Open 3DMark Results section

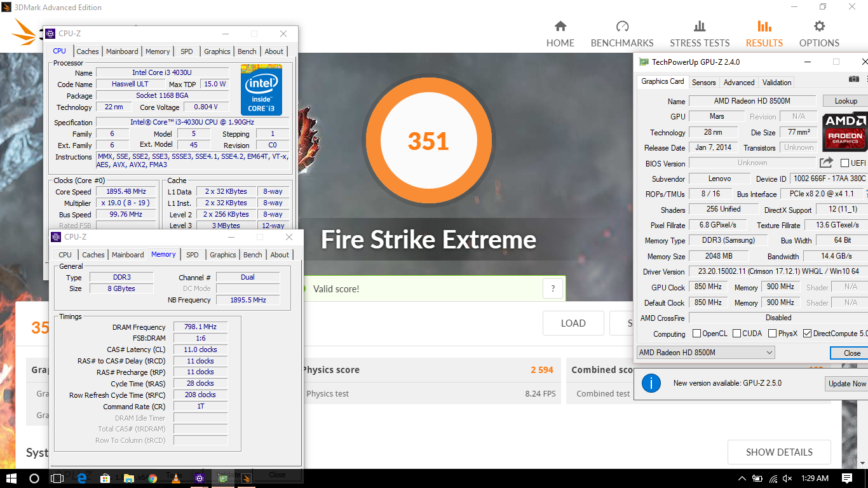pos(764,34)
